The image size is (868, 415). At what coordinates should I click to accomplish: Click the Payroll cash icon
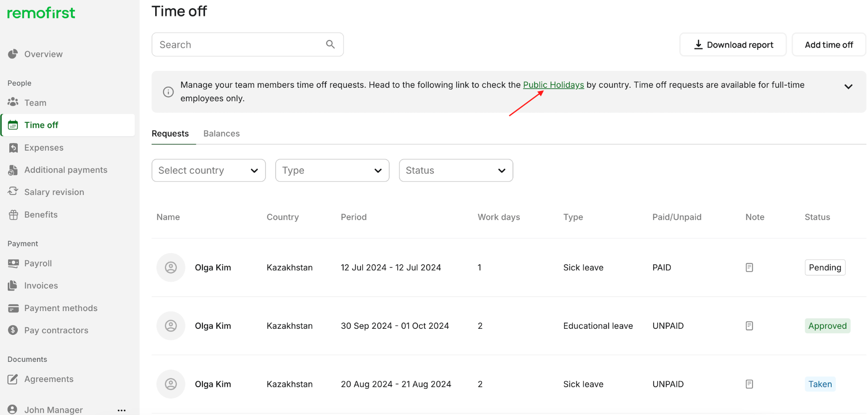pyautogui.click(x=13, y=263)
